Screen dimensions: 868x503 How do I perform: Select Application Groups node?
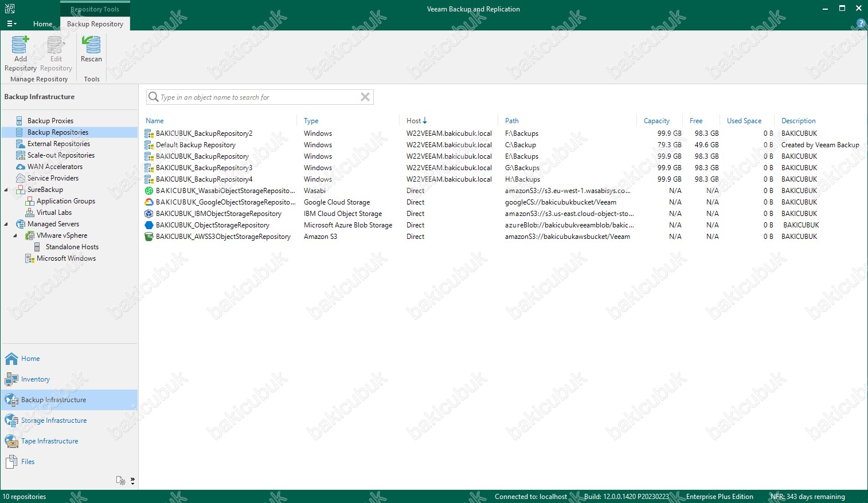66,201
